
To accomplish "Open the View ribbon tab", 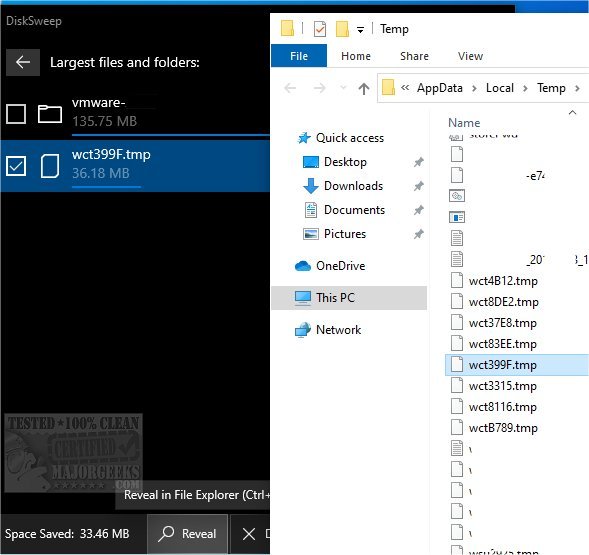I will point(470,56).
